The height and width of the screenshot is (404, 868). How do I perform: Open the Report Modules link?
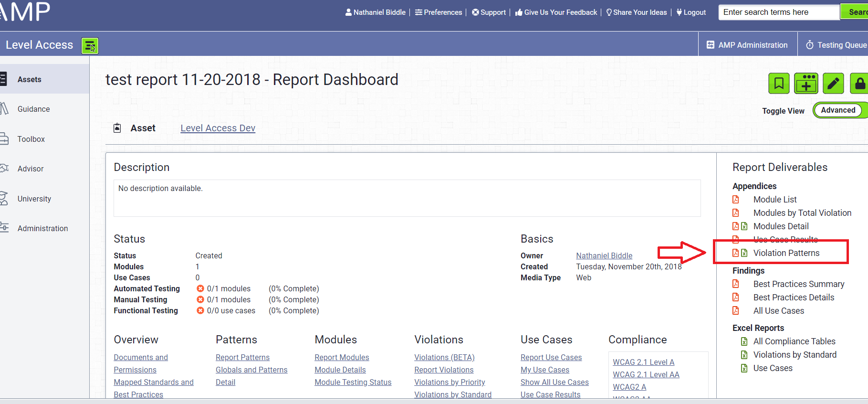(x=342, y=357)
